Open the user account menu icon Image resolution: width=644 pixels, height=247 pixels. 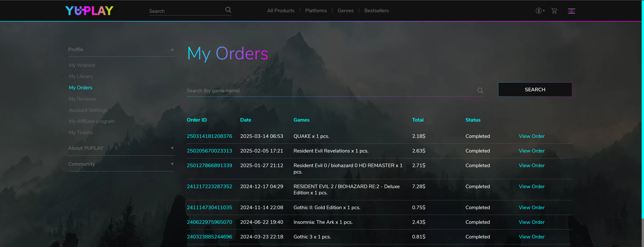pyautogui.click(x=571, y=11)
